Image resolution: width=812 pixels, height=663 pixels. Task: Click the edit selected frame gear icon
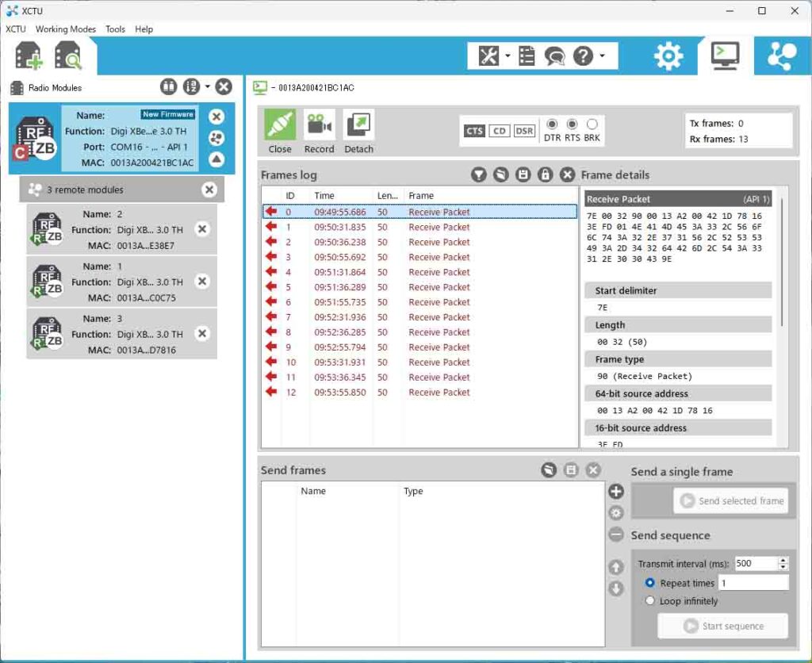615,513
